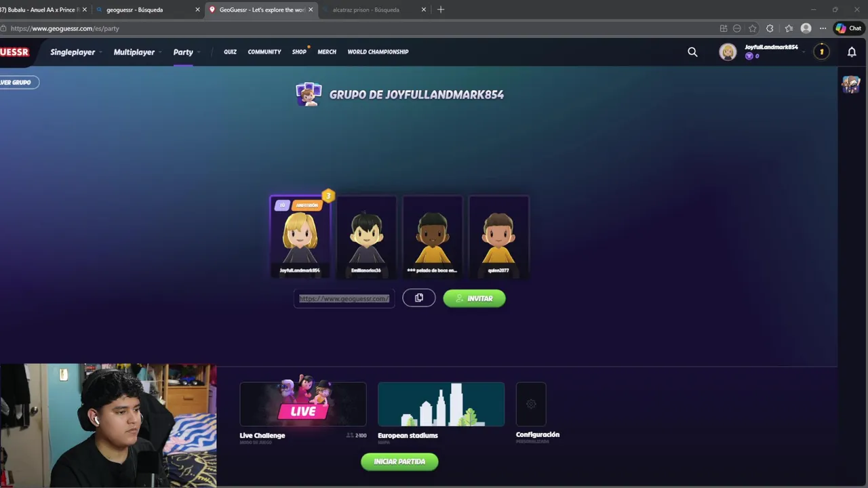Expand the Singleplayer menu

tap(76, 52)
